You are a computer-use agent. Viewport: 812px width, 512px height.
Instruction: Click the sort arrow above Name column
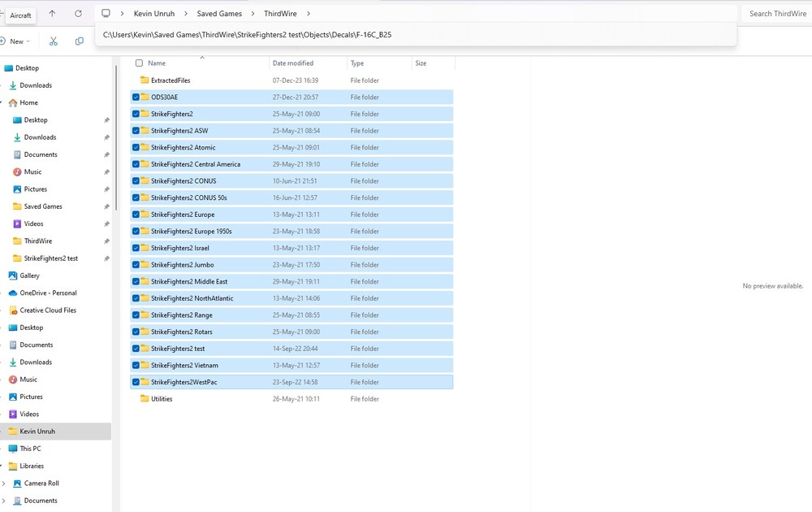(202, 57)
